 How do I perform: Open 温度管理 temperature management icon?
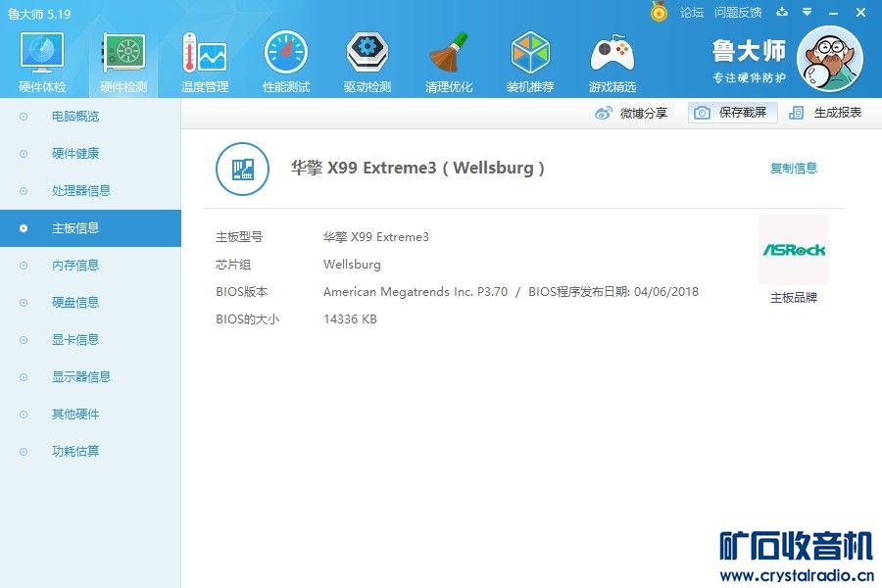(205, 52)
